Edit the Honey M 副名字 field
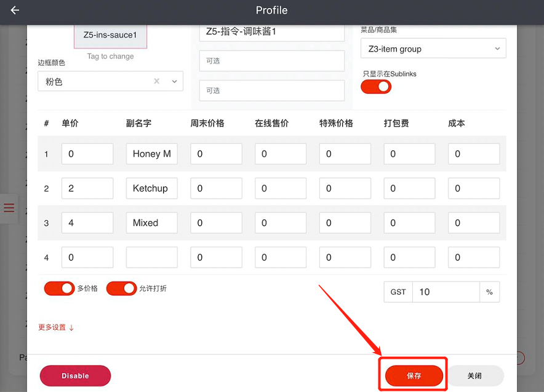The width and height of the screenshot is (544, 392). click(x=151, y=154)
